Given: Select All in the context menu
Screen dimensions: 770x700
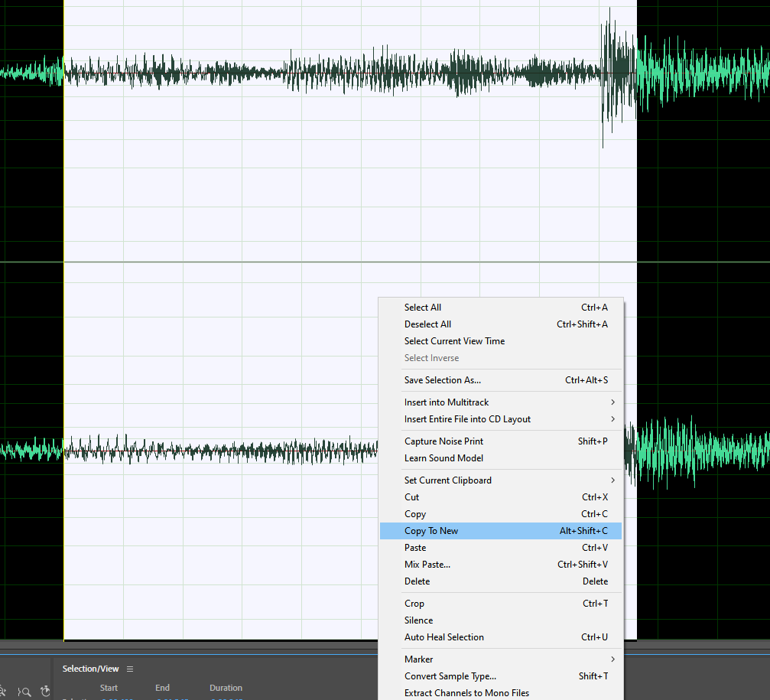Looking at the screenshot, I should point(423,308).
